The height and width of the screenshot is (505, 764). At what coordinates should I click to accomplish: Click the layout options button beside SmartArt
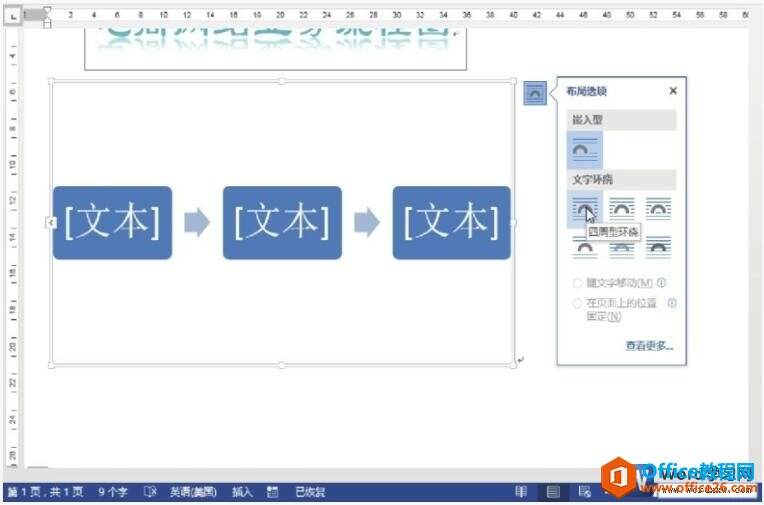[535, 93]
